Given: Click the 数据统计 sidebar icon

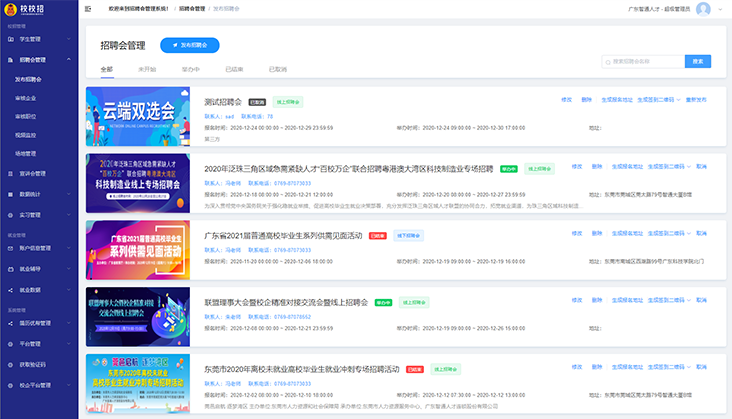Looking at the screenshot, I should [10, 194].
